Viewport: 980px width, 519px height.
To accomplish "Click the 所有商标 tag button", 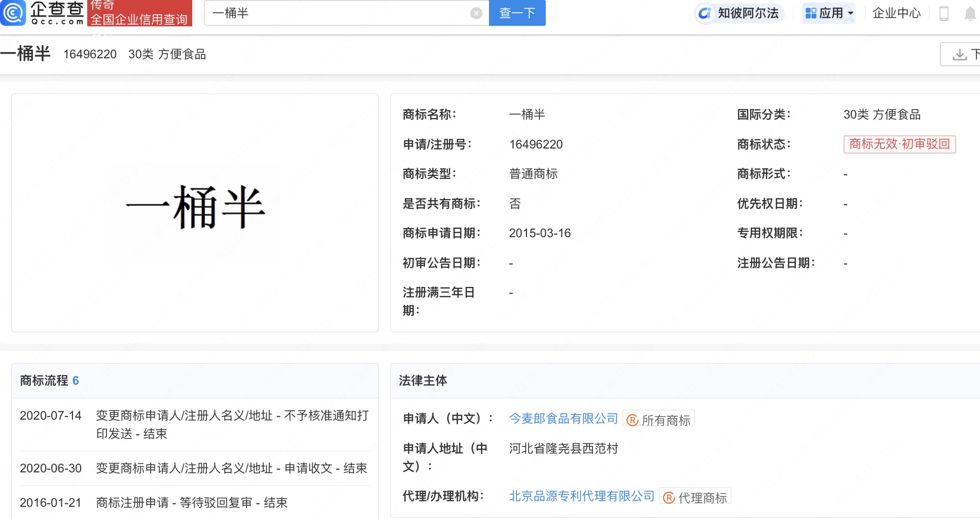I will pyautogui.click(x=658, y=420).
